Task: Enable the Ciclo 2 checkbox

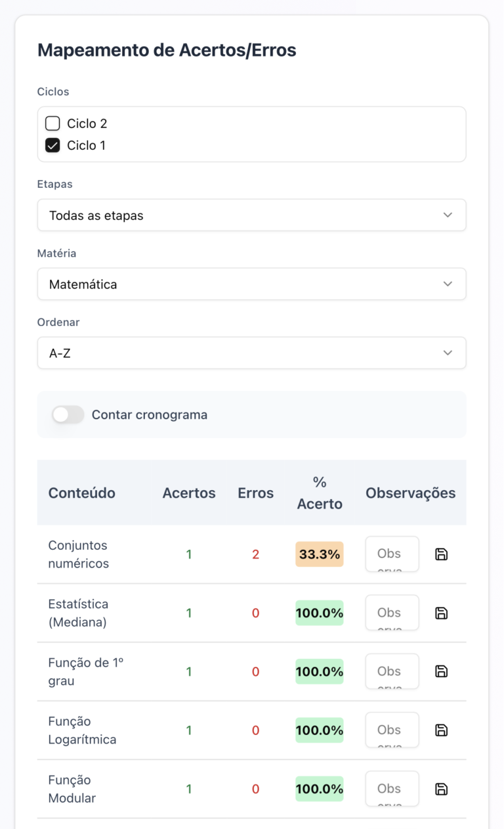Action: pos(52,123)
